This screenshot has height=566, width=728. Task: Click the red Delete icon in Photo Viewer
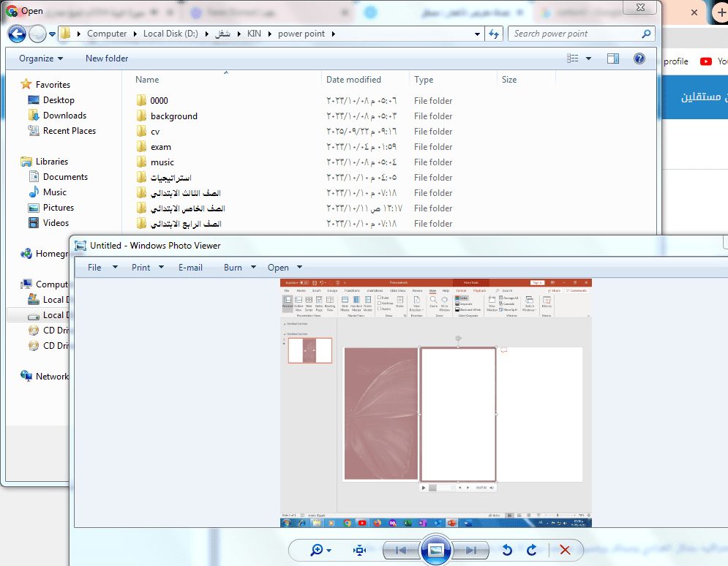point(565,550)
